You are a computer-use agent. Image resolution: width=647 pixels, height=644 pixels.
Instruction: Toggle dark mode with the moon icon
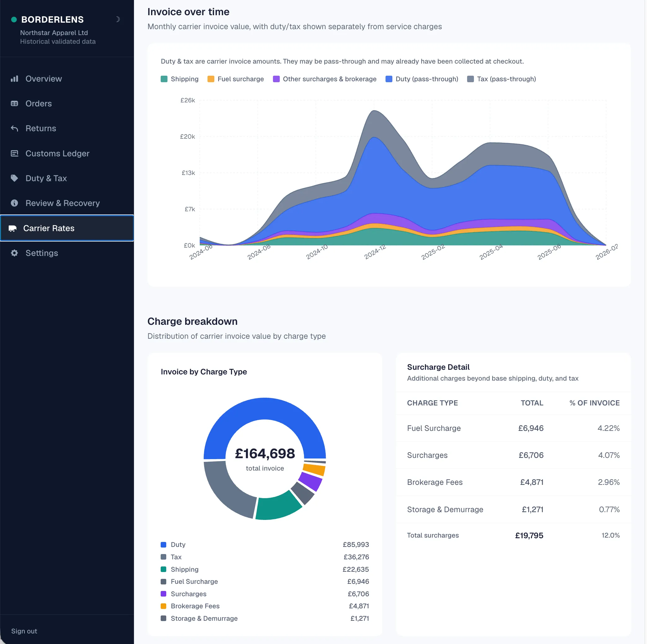coord(118,20)
